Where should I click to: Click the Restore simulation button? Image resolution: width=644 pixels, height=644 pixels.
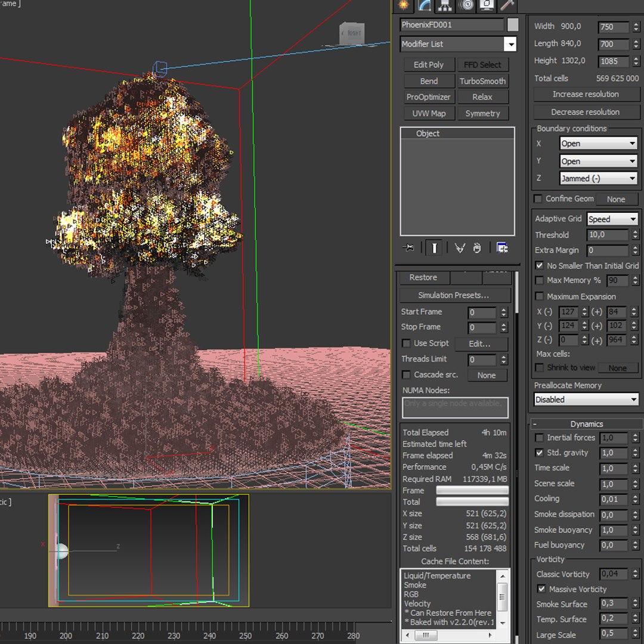(x=423, y=278)
